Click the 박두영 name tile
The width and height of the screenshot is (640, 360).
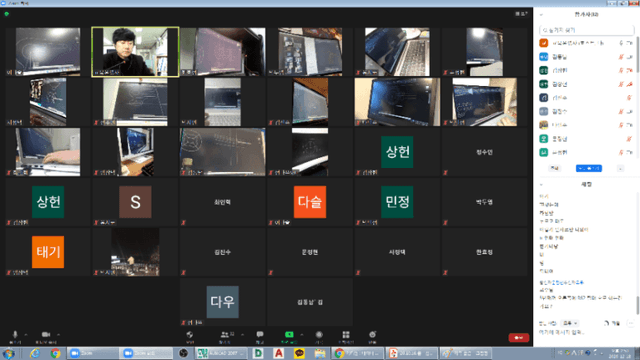(x=484, y=202)
